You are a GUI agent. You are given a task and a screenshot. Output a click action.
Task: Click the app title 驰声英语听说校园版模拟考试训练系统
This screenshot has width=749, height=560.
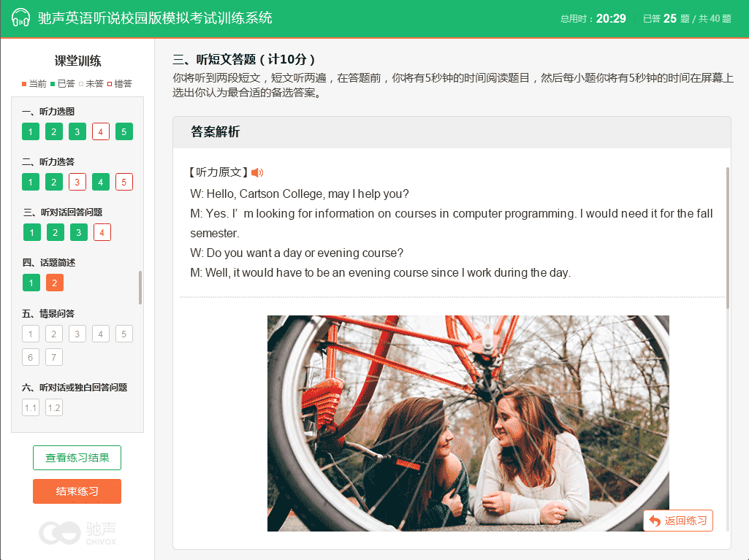click(x=155, y=18)
